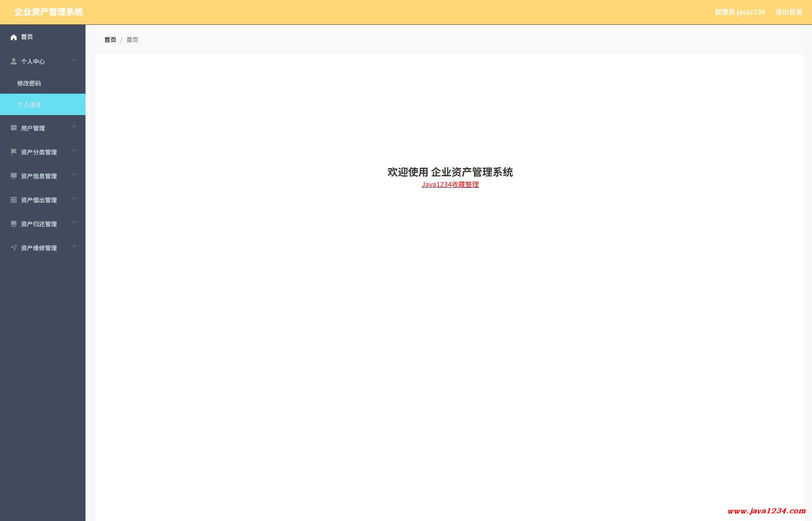Click the paper plane icon beside 资产维修管理
812x521 pixels.
click(14, 248)
